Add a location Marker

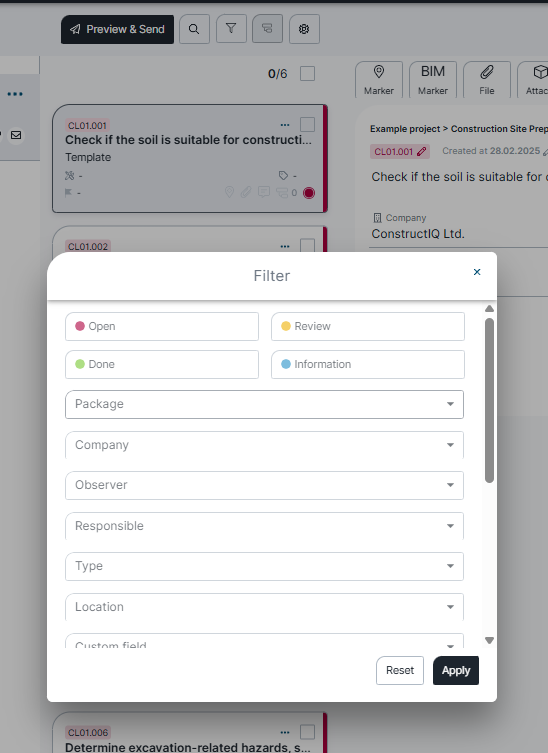379,80
